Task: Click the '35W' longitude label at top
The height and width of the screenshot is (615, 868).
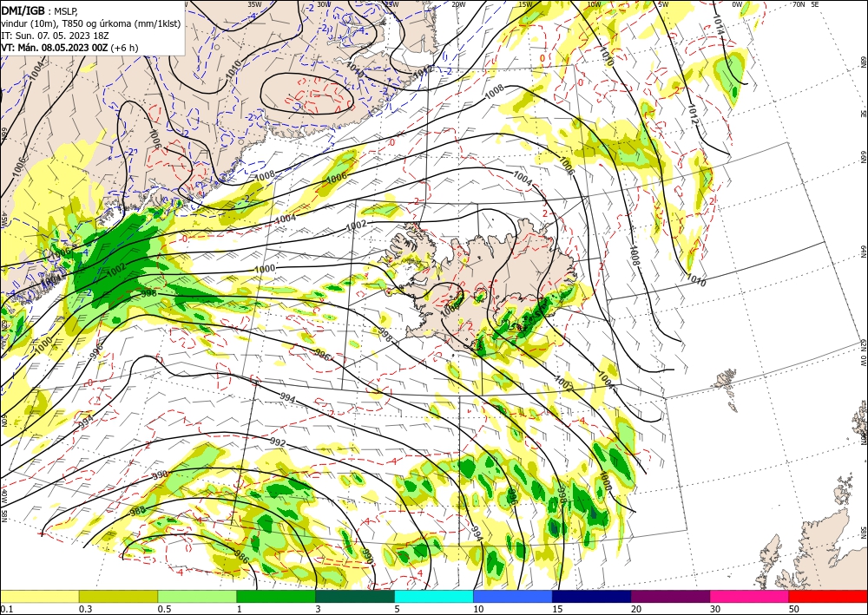Action: pyautogui.click(x=254, y=4)
